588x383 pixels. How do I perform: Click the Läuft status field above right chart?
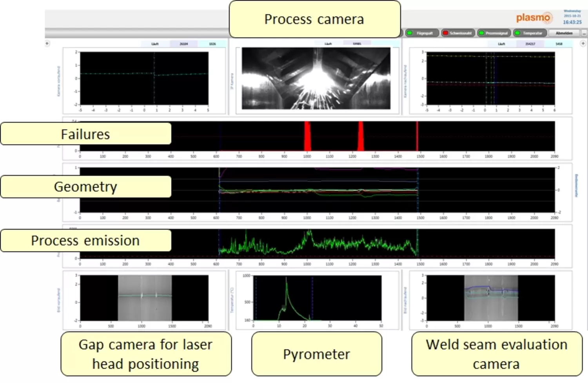click(x=501, y=44)
